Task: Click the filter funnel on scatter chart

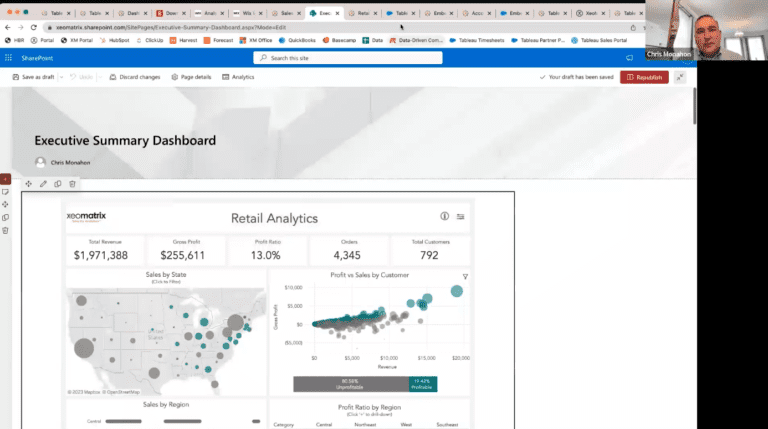Action: pyautogui.click(x=465, y=276)
